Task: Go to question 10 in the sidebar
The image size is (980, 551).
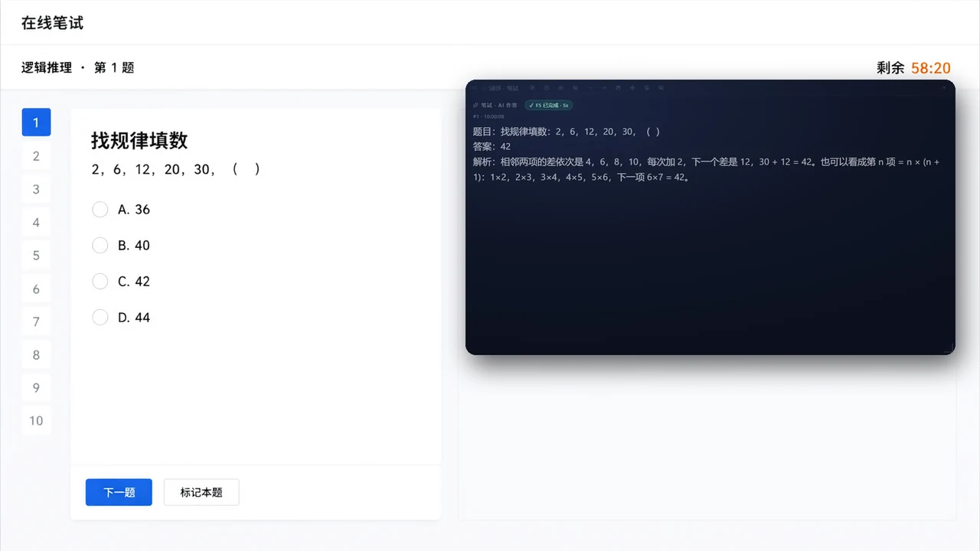Action: [x=36, y=421]
